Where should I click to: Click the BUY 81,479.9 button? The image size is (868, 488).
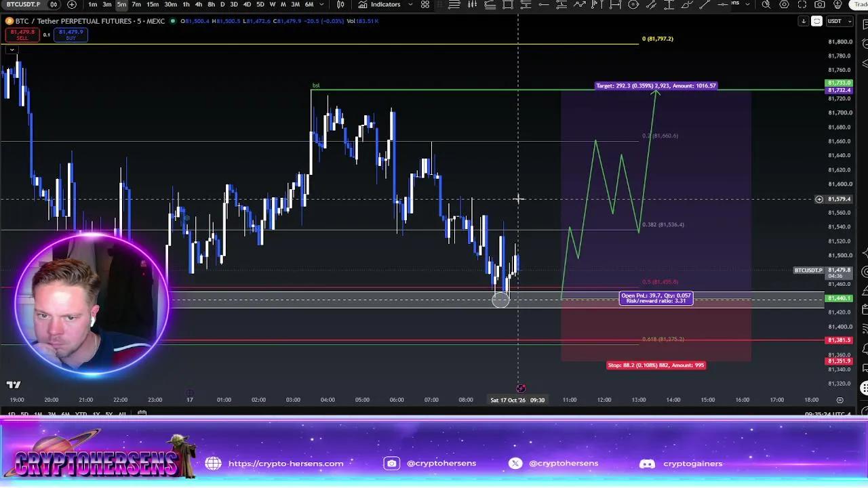pyautogui.click(x=71, y=35)
